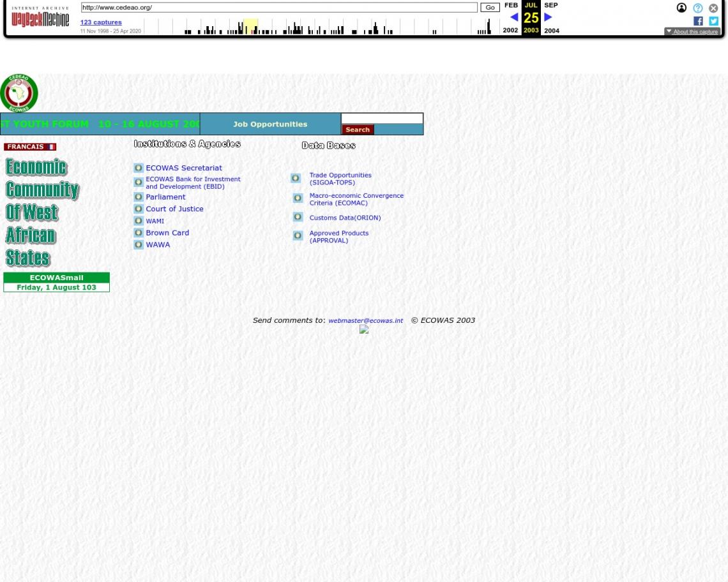Click bullet icon beside Customs Data

point(298,217)
